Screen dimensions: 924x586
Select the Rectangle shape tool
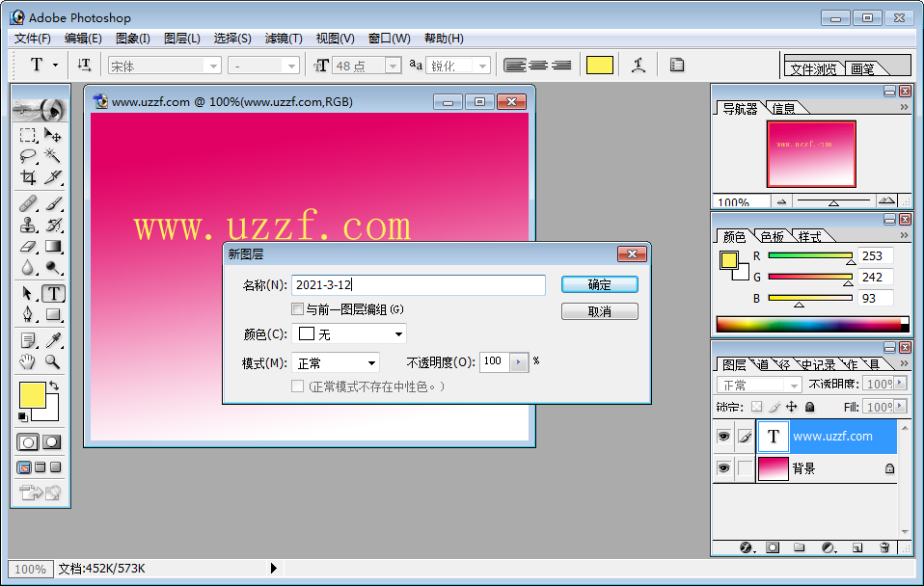click(53, 314)
